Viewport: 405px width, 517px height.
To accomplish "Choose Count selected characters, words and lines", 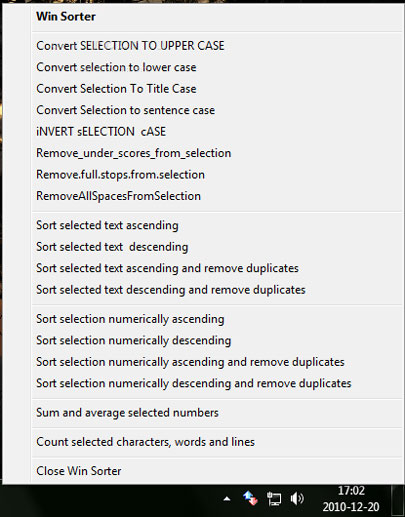I will tap(217, 442).
